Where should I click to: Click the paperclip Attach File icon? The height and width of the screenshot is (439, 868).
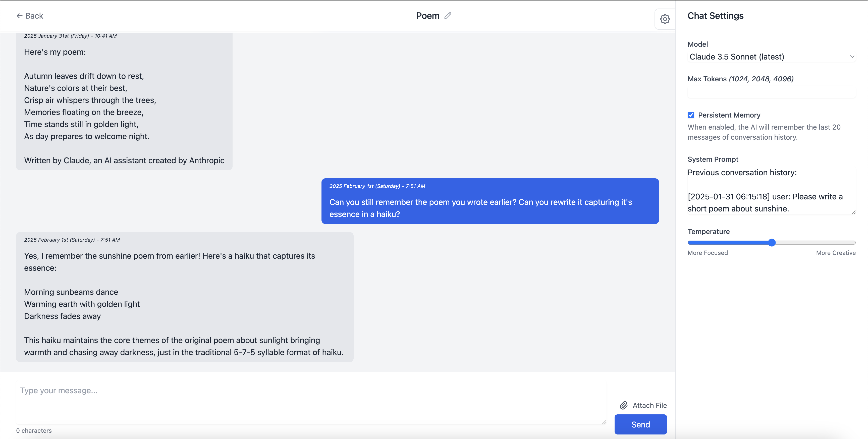coord(624,405)
